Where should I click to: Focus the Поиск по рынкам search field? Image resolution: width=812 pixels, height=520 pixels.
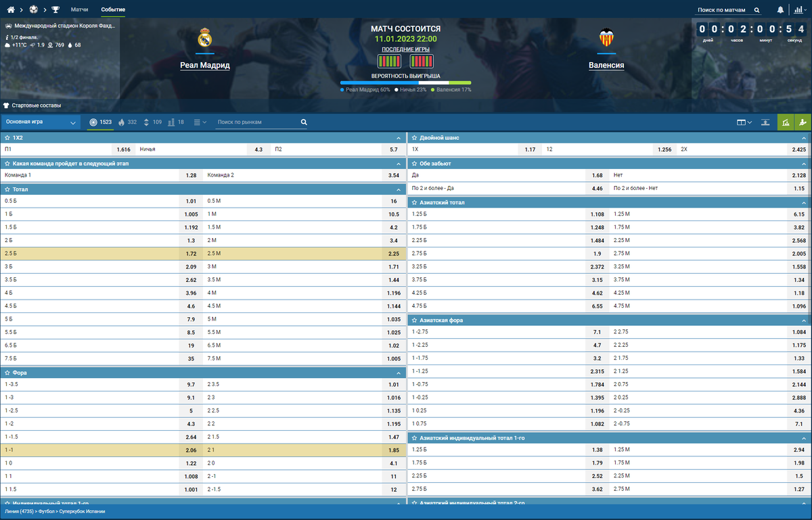pos(257,122)
